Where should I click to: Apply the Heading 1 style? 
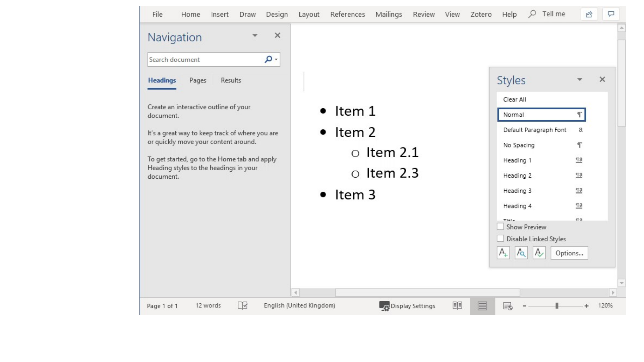(x=541, y=160)
